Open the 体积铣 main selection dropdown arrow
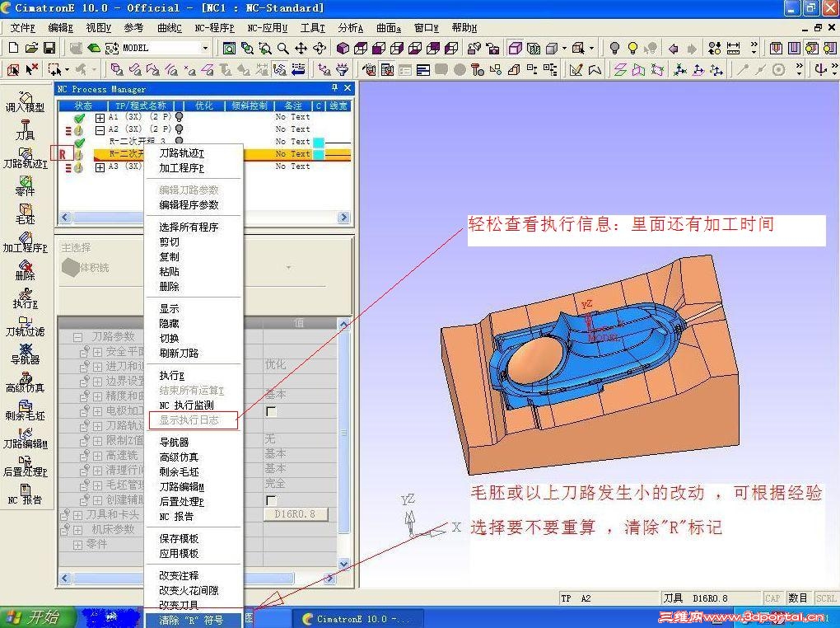Screen dimensions: 840x628 tap(288, 267)
